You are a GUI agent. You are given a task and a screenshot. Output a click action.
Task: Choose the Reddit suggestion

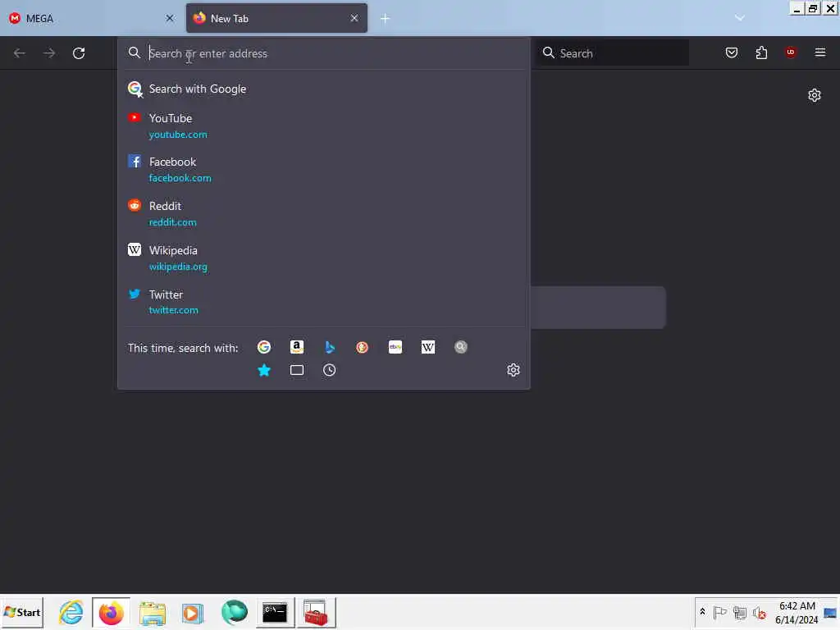[x=323, y=214]
